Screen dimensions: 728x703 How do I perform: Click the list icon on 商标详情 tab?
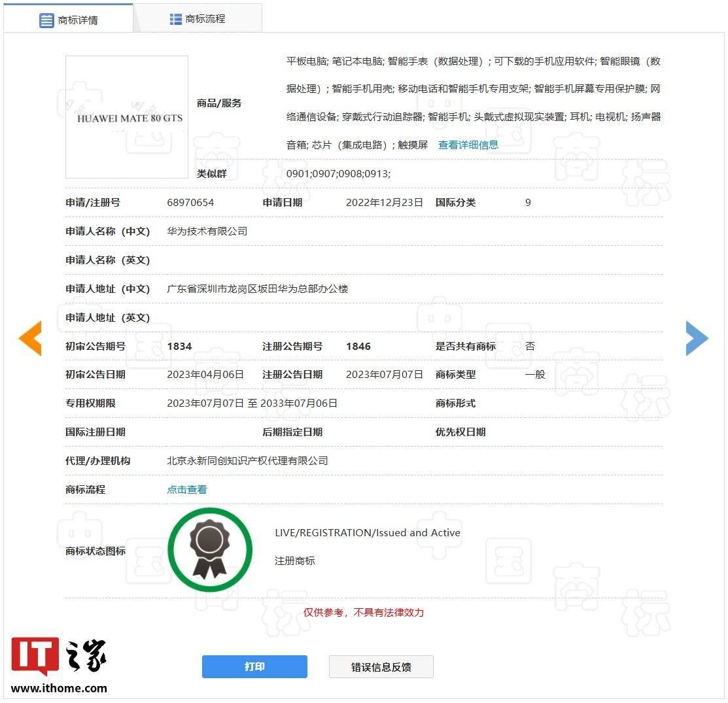[46, 20]
